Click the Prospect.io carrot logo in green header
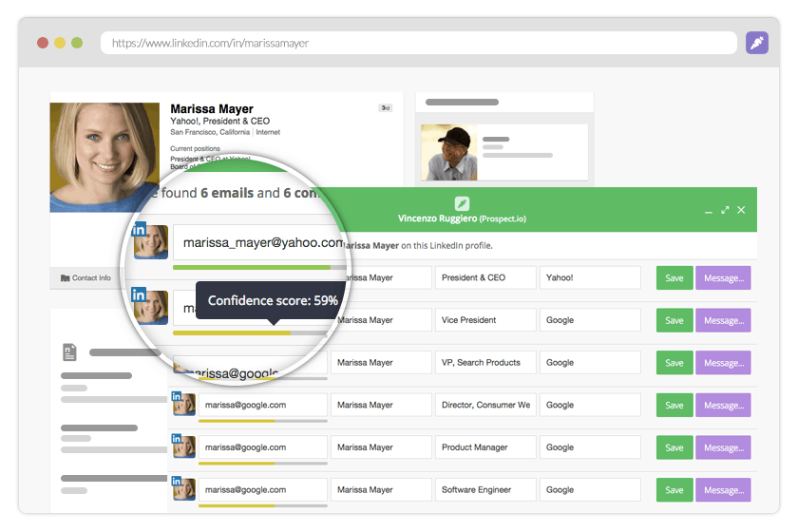 click(462, 203)
